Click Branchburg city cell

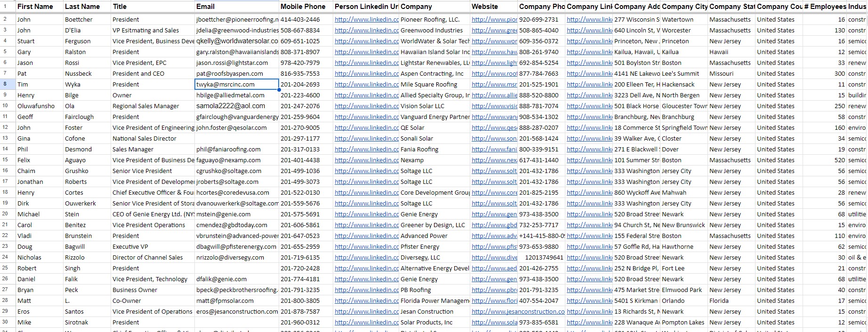click(684, 117)
